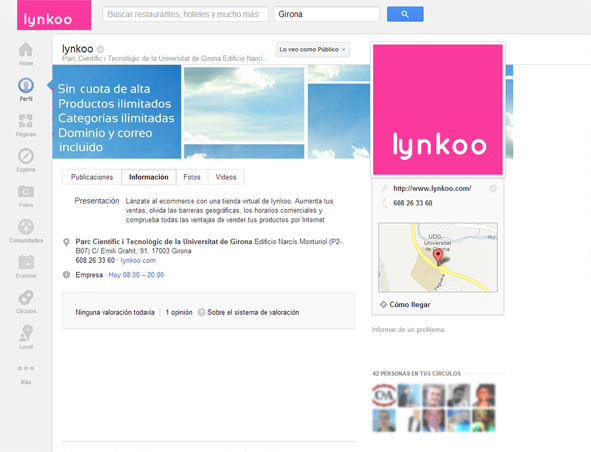Open Fotos camera icon in sidebar
The width and height of the screenshot is (591, 452).
tap(26, 192)
